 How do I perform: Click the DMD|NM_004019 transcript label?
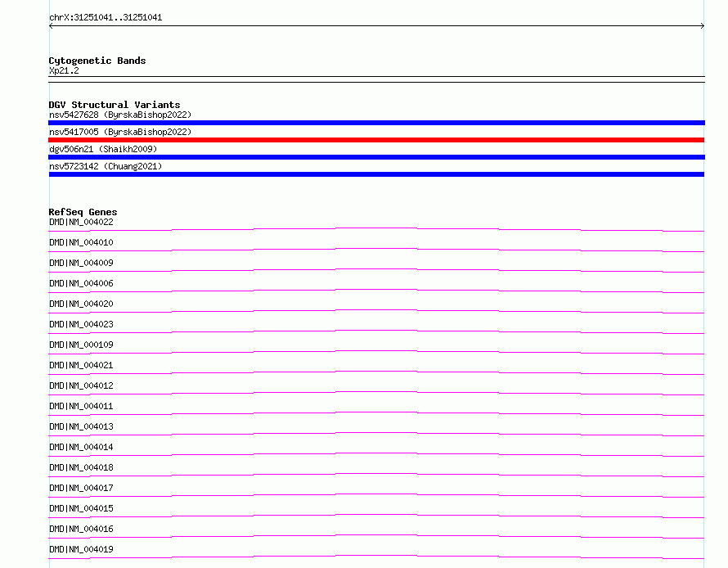point(81,549)
